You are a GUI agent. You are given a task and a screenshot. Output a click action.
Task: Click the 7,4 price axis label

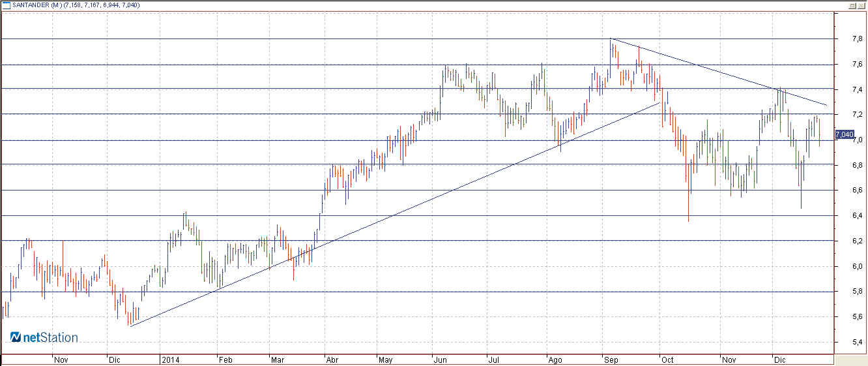858,89
